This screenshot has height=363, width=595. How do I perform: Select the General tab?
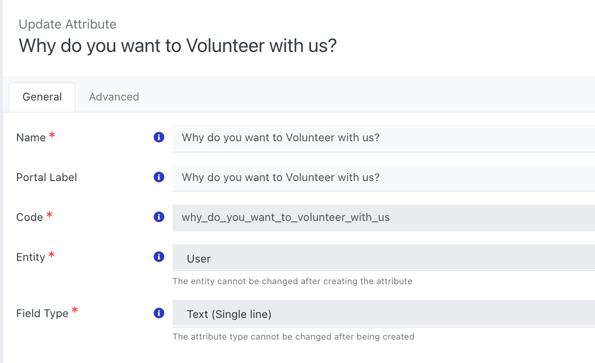(x=42, y=97)
